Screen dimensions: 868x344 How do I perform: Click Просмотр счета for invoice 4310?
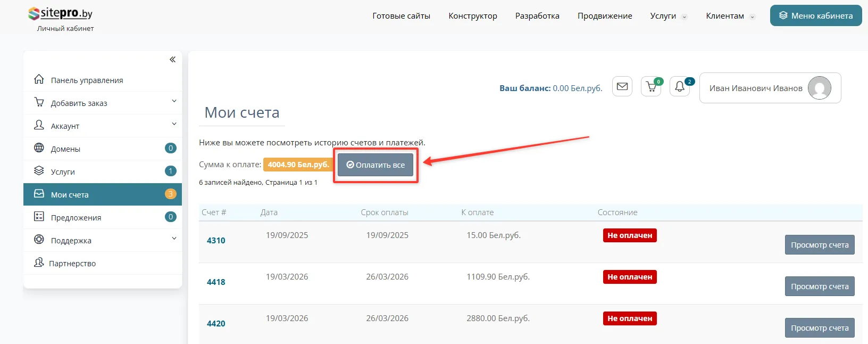coord(819,245)
